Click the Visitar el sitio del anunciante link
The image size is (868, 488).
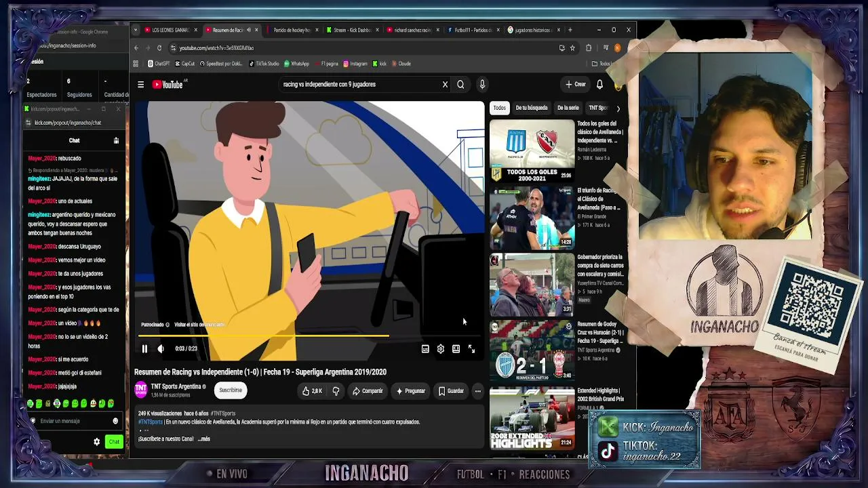pos(199,325)
